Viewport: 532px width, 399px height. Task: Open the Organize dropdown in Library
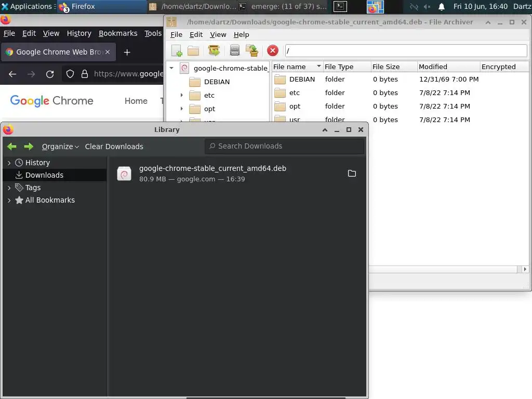pos(60,147)
